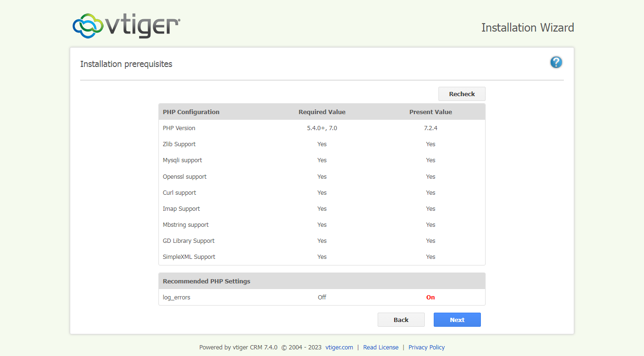Click the red On value for log_errors

click(430, 297)
